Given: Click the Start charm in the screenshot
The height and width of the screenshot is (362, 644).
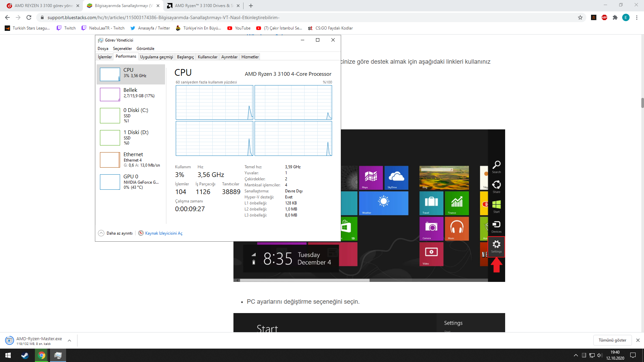Looking at the screenshot, I should (496, 206).
